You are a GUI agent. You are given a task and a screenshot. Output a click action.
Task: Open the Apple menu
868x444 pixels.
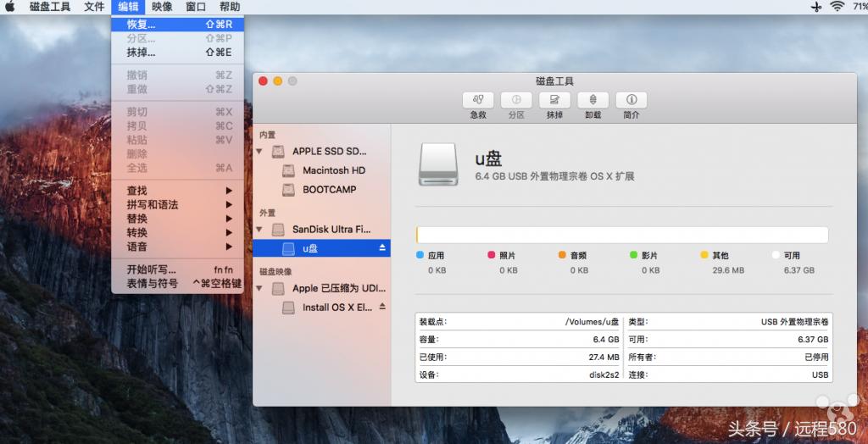click(10, 7)
